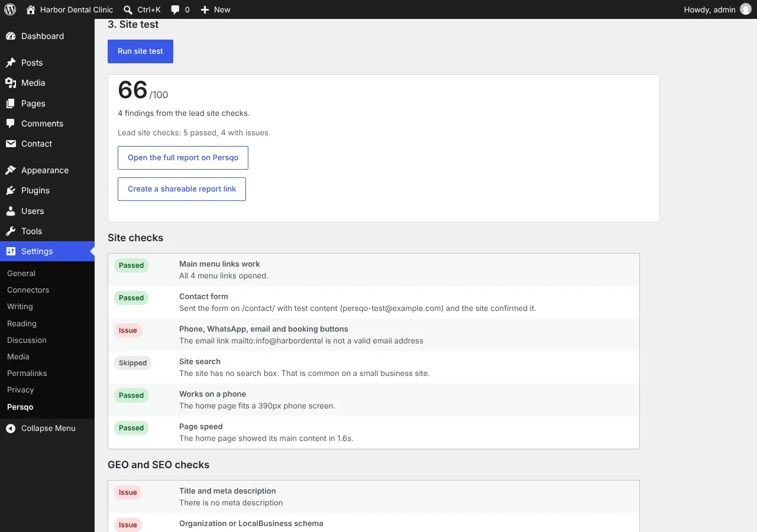Click the Contact envelope icon
Image resolution: width=757 pixels, height=532 pixels.
click(11, 144)
